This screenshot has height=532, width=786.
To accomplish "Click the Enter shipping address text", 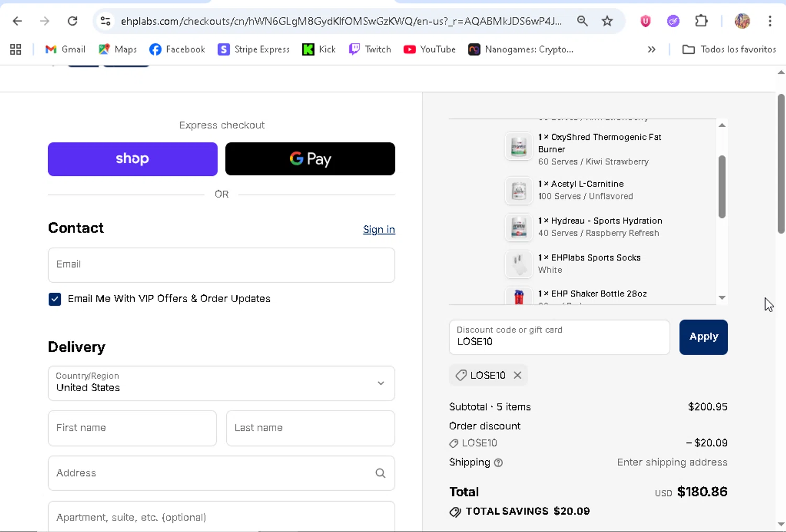I will click(x=672, y=462).
